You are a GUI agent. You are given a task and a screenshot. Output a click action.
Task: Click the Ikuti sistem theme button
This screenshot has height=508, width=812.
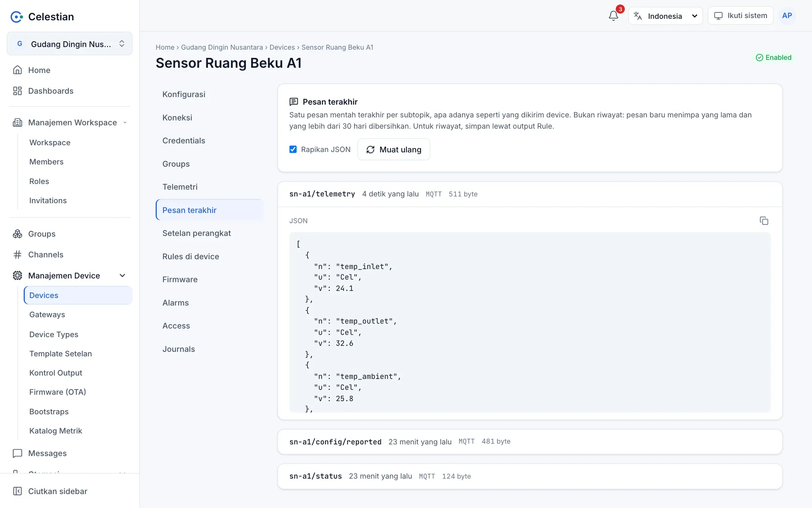click(x=740, y=16)
